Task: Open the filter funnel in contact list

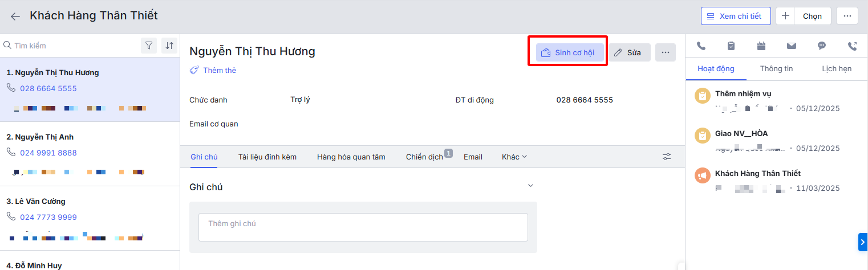Action: (x=149, y=46)
